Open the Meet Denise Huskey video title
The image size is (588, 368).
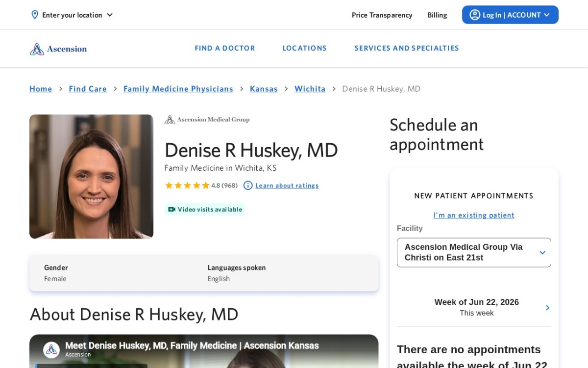click(x=192, y=345)
